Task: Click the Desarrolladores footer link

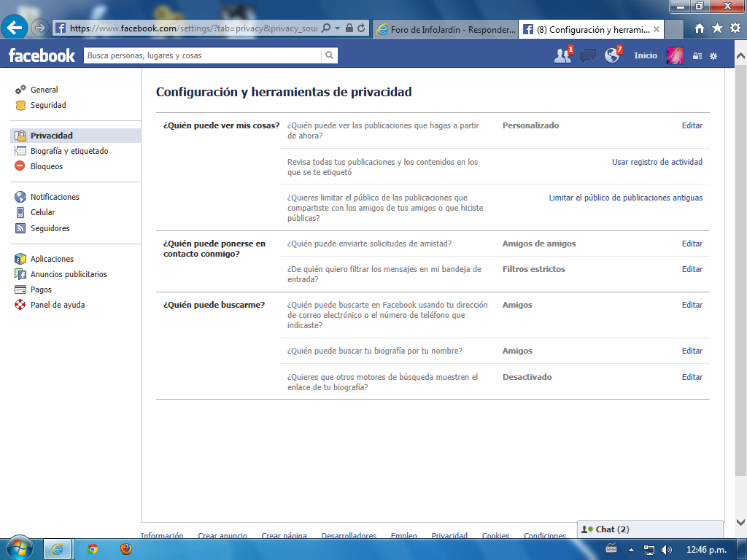Action: 349,535
